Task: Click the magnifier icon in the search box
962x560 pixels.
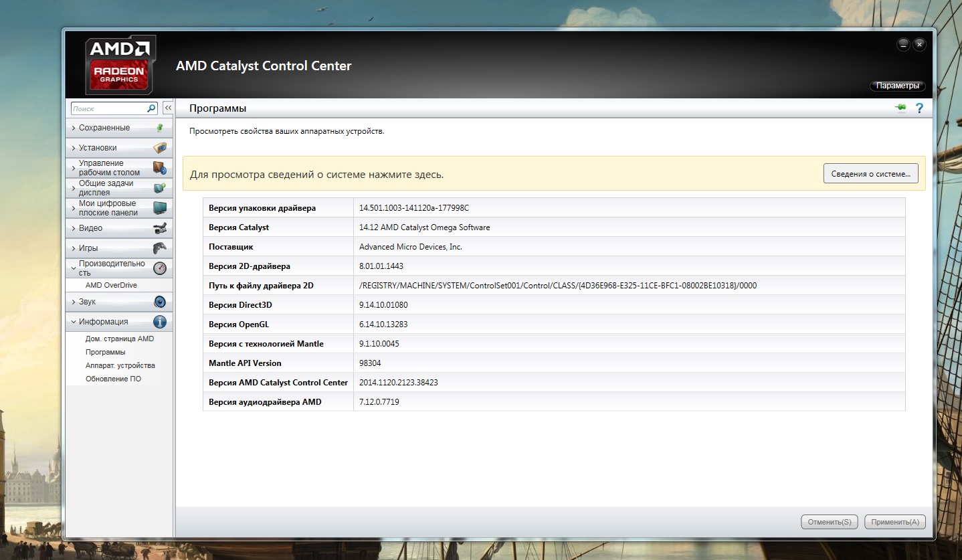Action: point(151,108)
